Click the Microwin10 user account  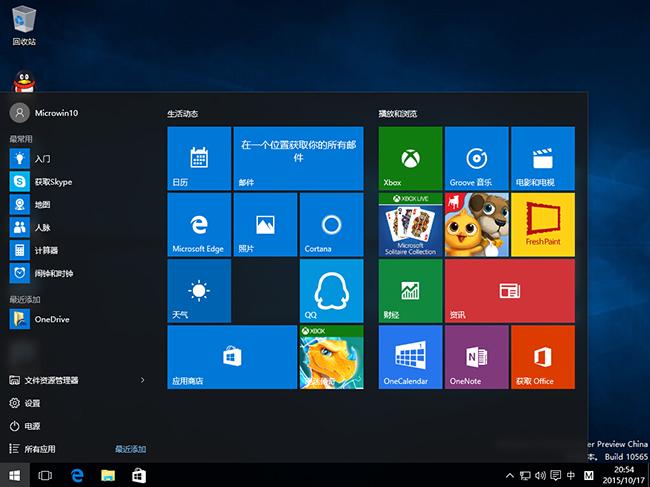(44, 113)
